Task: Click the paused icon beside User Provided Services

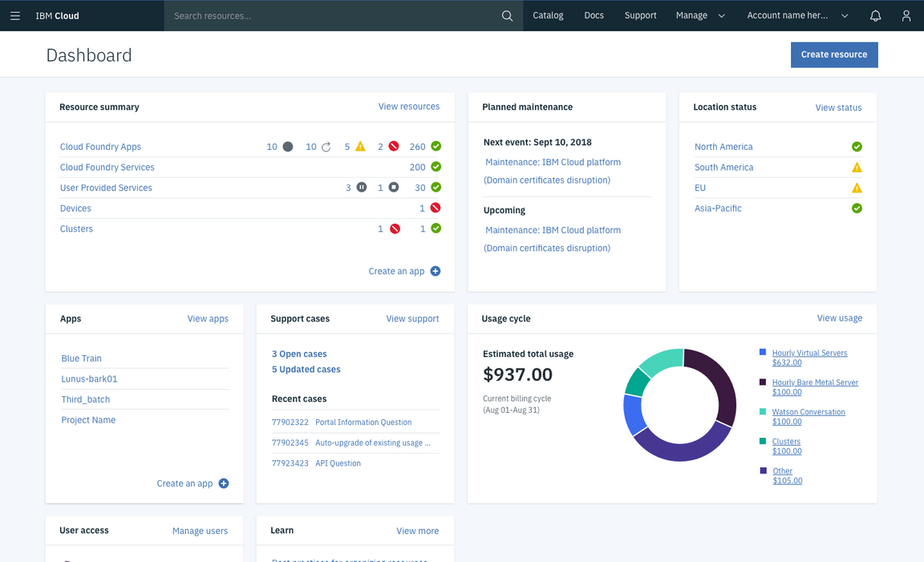Action: point(361,188)
